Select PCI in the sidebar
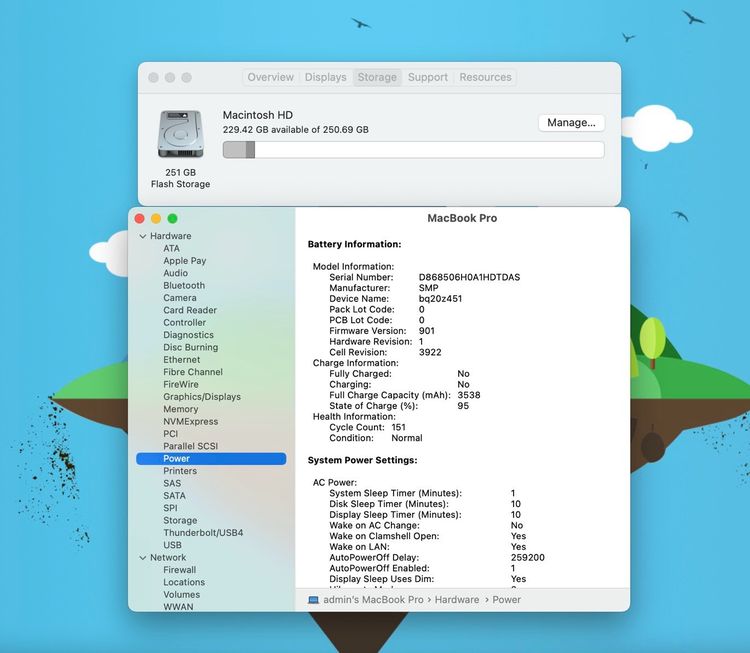750x653 pixels. point(171,434)
